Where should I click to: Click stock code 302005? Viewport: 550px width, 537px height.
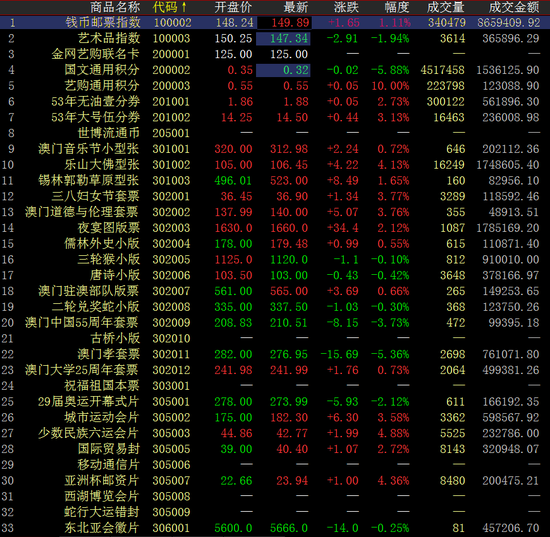[x=171, y=260]
